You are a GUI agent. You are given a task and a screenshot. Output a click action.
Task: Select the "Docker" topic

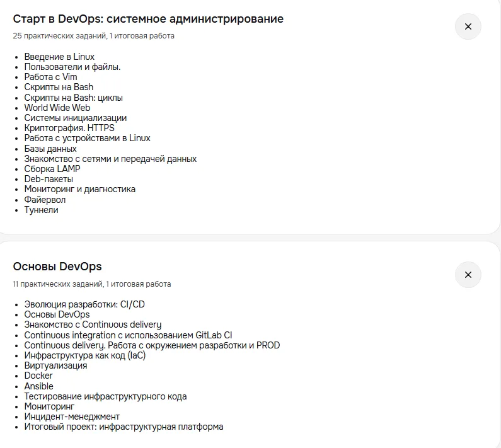tap(38, 376)
